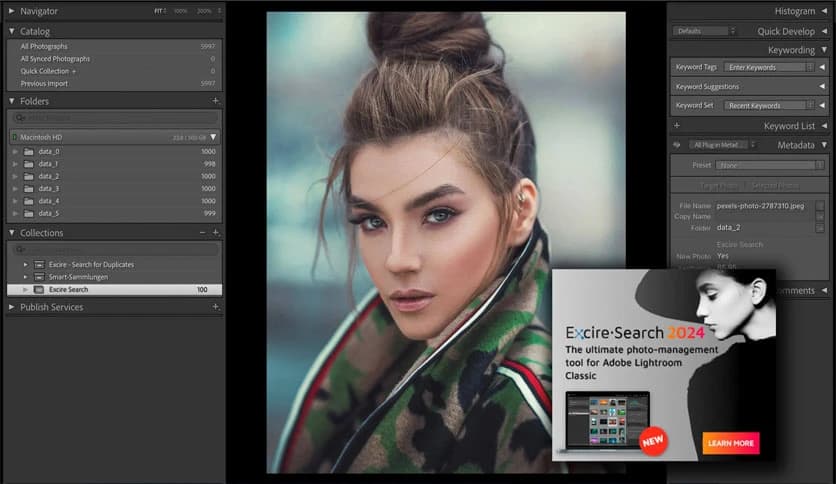
Task: Click the Macintosh HD volume indicator light
Action: pyautogui.click(x=14, y=138)
